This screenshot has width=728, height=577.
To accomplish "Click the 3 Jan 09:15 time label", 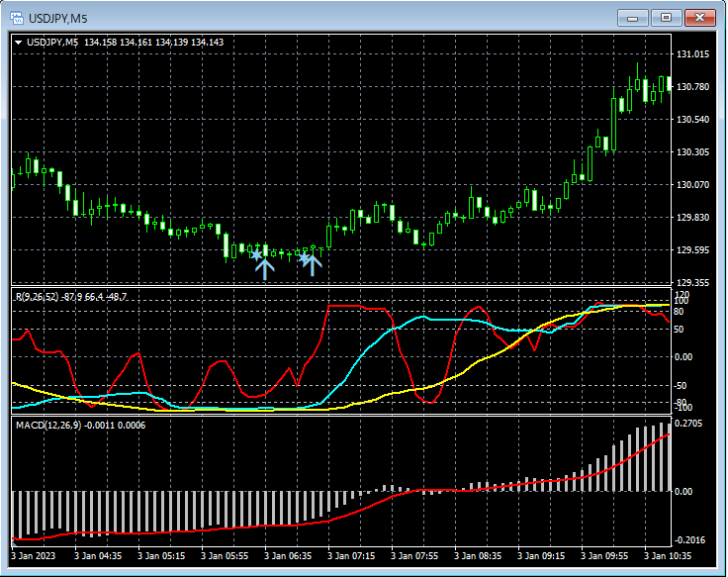I will coord(541,555).
